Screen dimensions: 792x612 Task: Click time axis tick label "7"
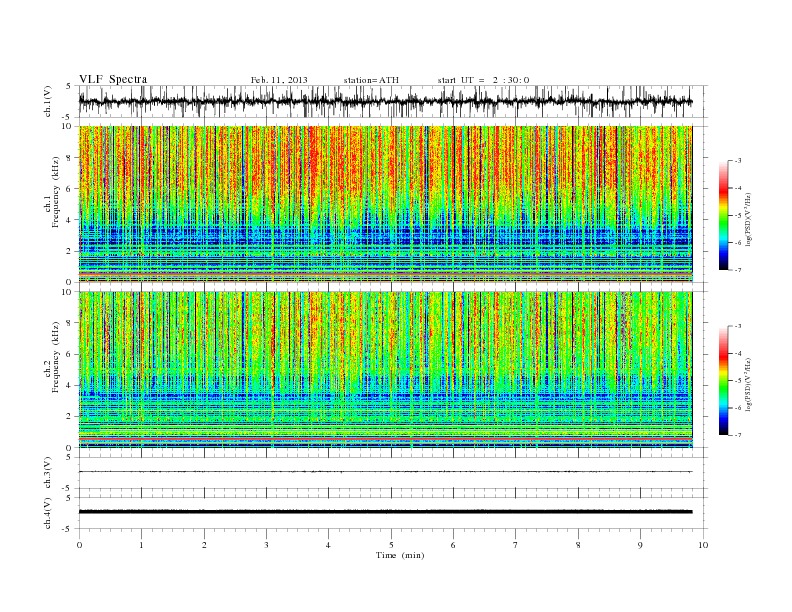tap(516, 545)
